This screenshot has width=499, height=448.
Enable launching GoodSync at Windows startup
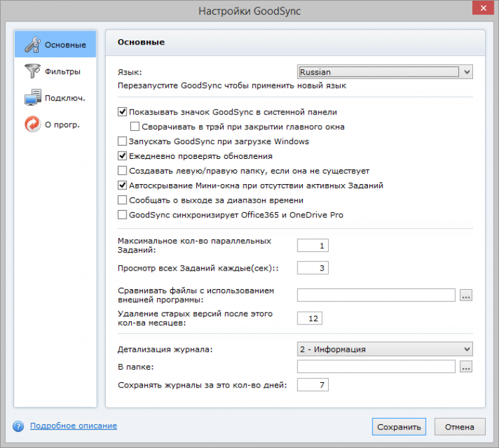[x=122, y=142]
